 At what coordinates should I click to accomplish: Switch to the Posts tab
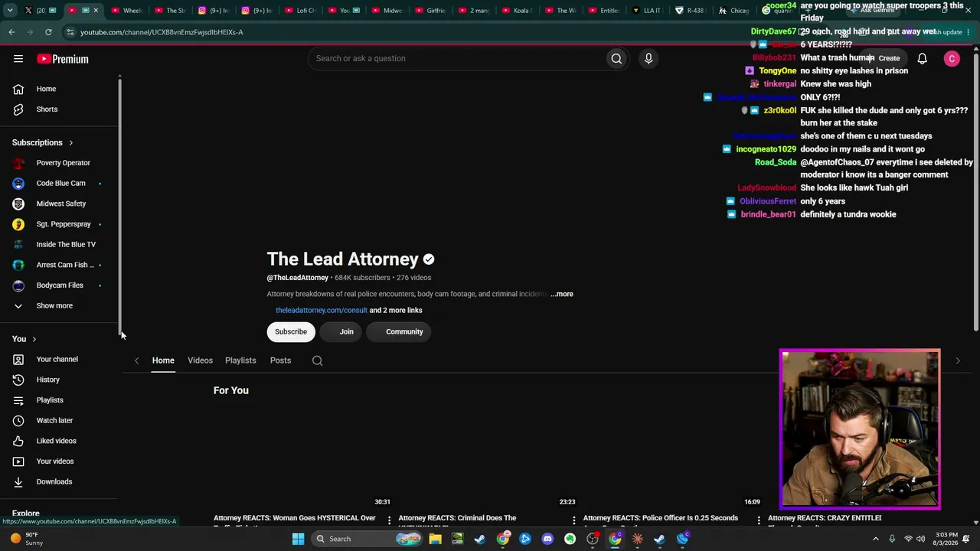click(280, 360)
